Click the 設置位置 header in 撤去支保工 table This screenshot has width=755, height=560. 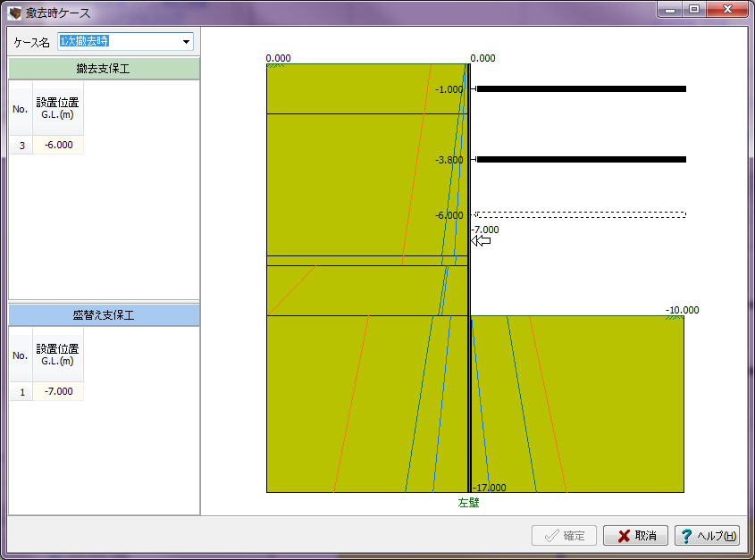click(x=58, y=108)
